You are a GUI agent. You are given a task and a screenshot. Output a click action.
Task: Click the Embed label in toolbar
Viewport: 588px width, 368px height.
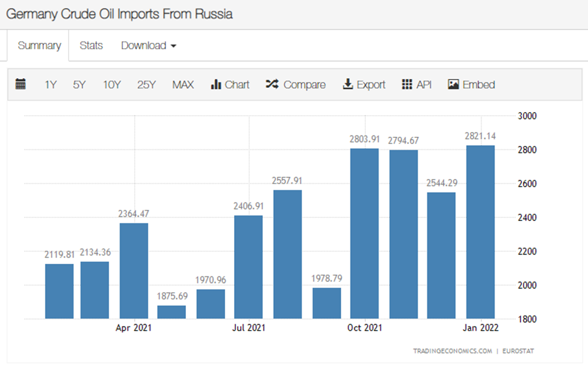pos(478,85)
